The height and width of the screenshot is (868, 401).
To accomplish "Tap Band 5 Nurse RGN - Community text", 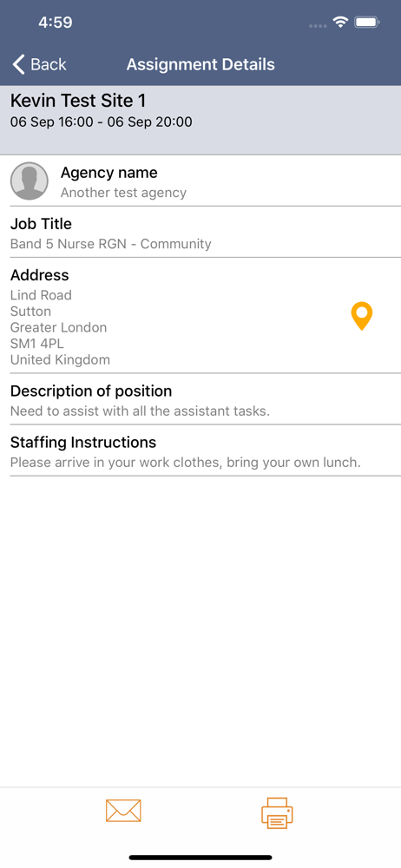I will (111, 244).
